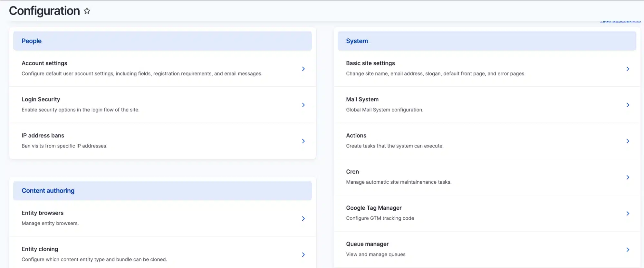Open Login Security configuration
Image resolution: width=644 pixels, height=268 pixels.
pyautogui.click(x=41, y=99)
